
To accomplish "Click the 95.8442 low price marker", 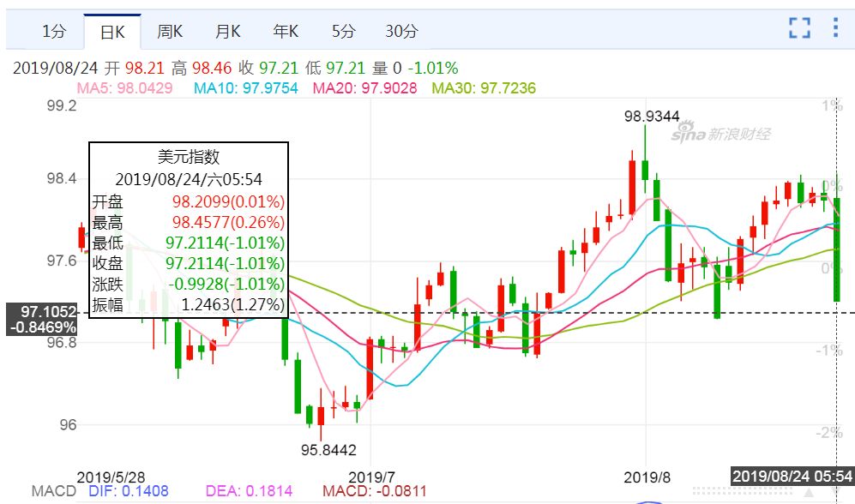I will click(328, 449).
